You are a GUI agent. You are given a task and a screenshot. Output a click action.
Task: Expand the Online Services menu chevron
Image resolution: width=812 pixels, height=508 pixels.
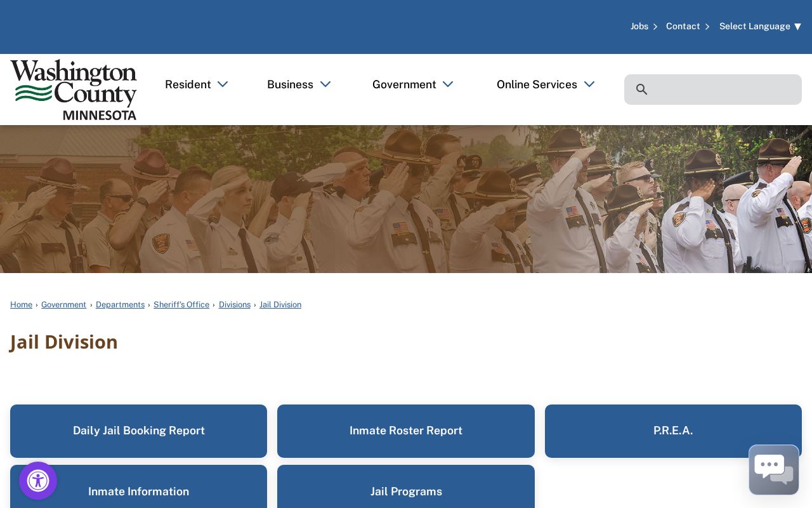coord(589,84)
